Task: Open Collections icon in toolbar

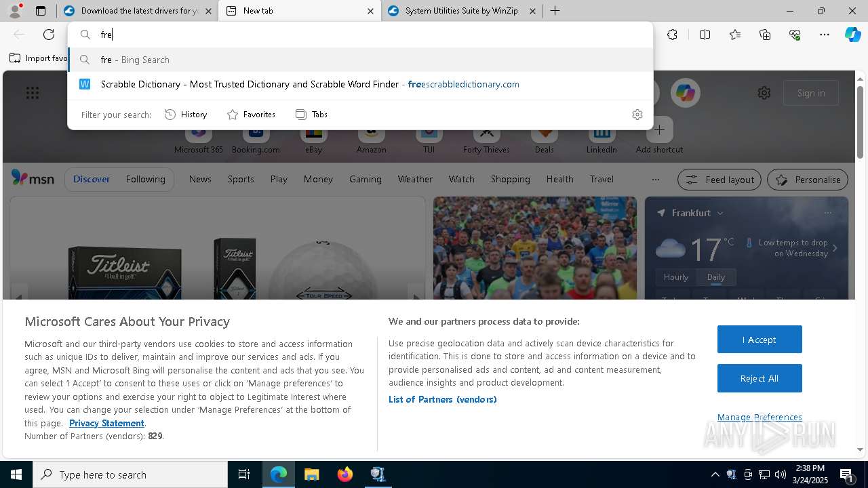Action: tap(765, 35)
